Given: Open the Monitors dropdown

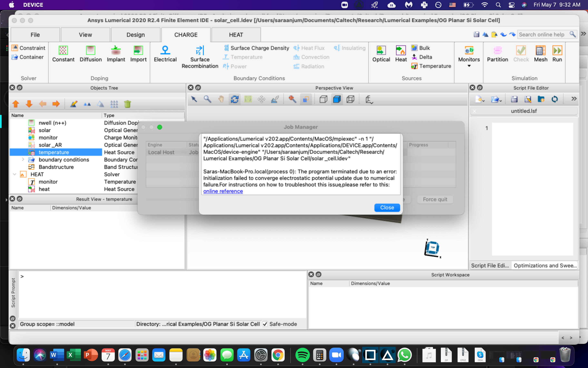Looking at the screenshot, I should tap(469, 56).
